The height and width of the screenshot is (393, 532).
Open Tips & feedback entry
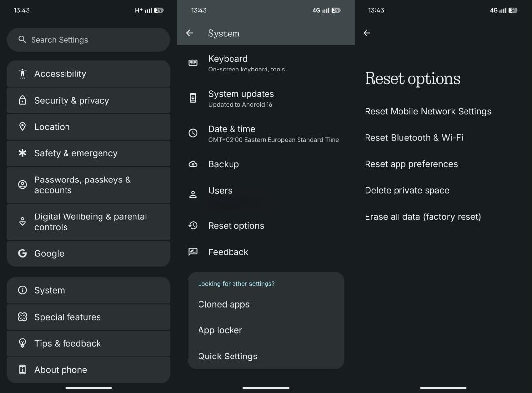pyautogui.click(x=89, y=343)
